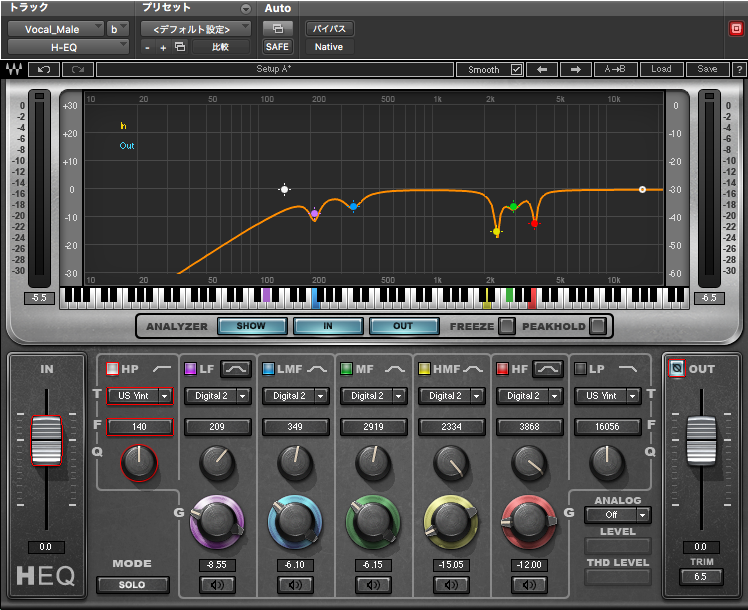Click the IN level fader handle
Image resolution: width=748 pixels, height=610 pixels.
[x=46, y=440]
